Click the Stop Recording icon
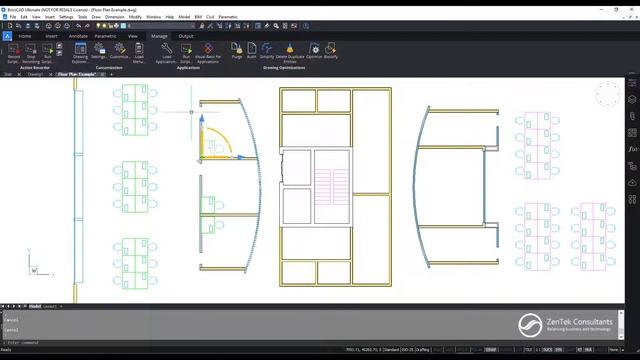Screen dimensions: 640x360 coord(31,49)
